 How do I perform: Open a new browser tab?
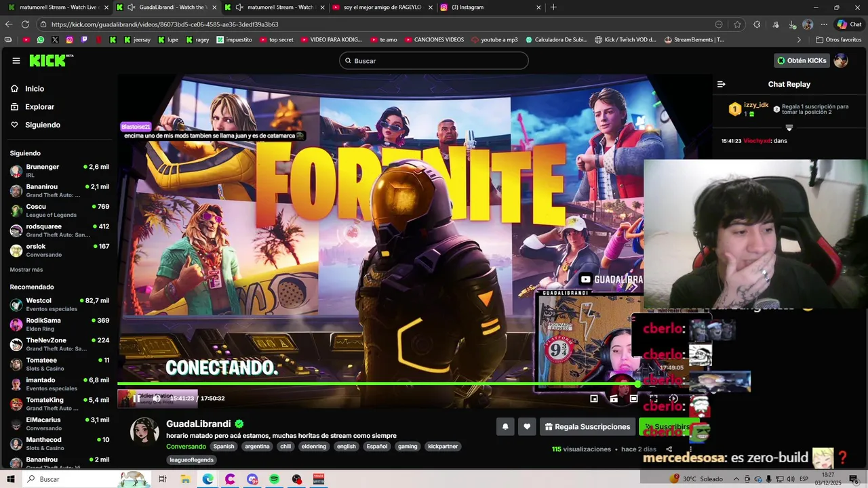(553, 7)
